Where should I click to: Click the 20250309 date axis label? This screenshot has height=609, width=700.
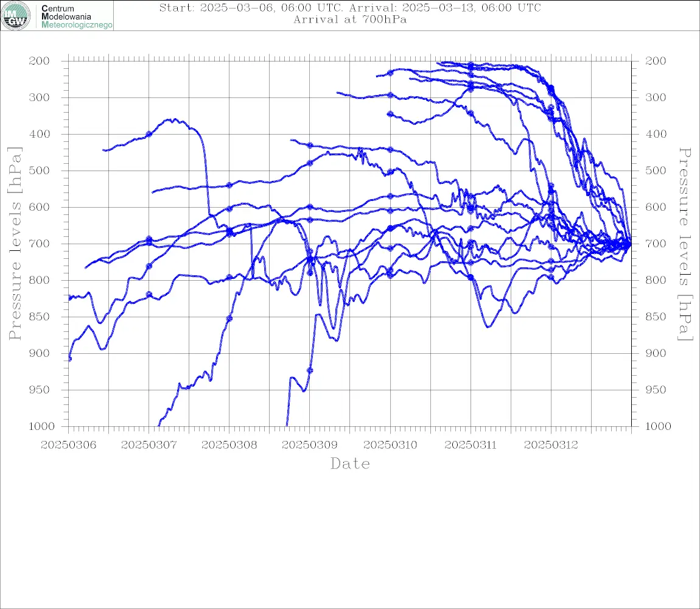click(309, 445)
